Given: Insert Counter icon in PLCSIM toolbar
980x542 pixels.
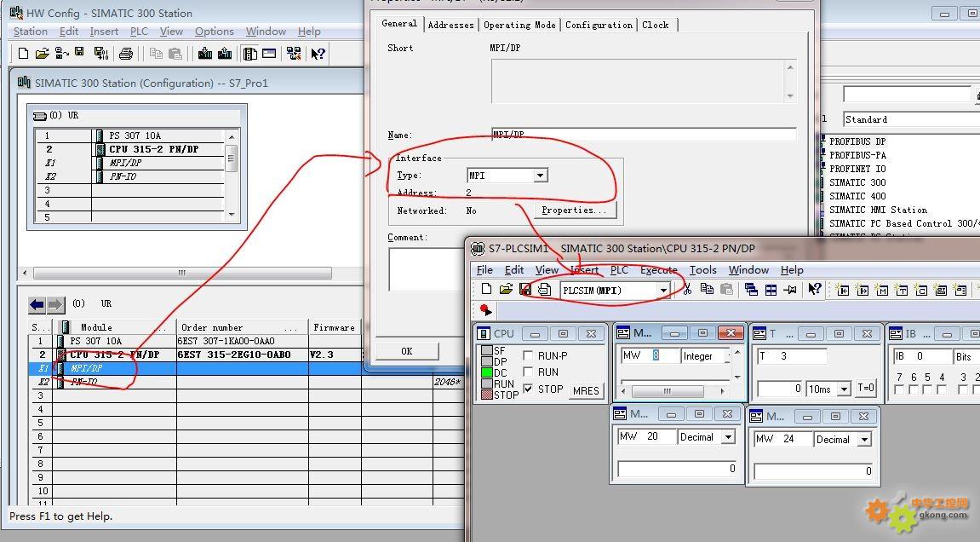Looking at the screenshot, I should pos(920,290).
